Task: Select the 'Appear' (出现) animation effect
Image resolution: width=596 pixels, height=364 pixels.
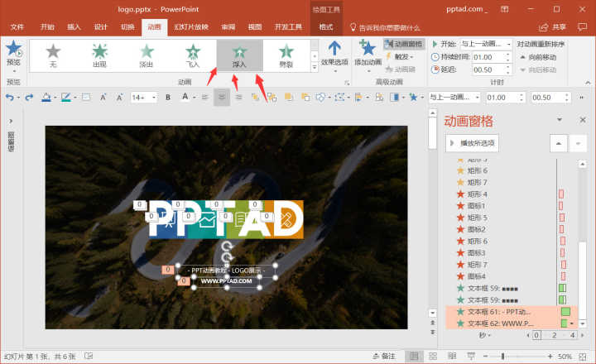Action: [x=99, y=56]
